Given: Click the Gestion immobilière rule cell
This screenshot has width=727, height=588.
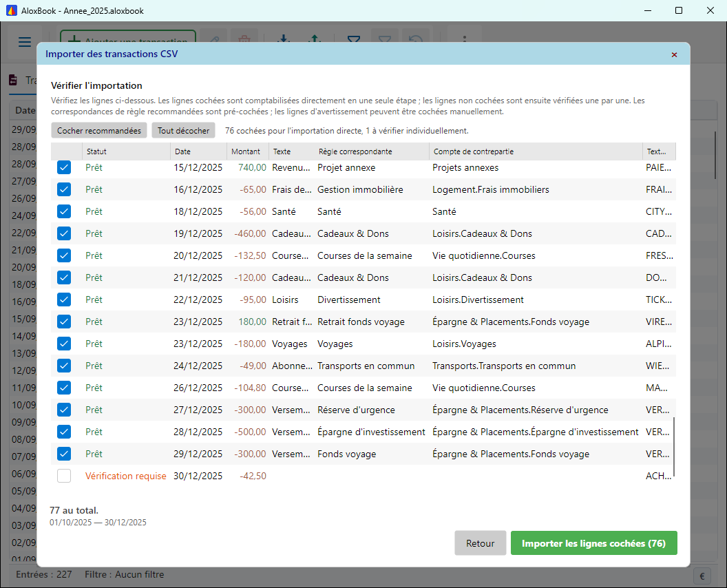Looking at the screenshot, I should point(360,189).
